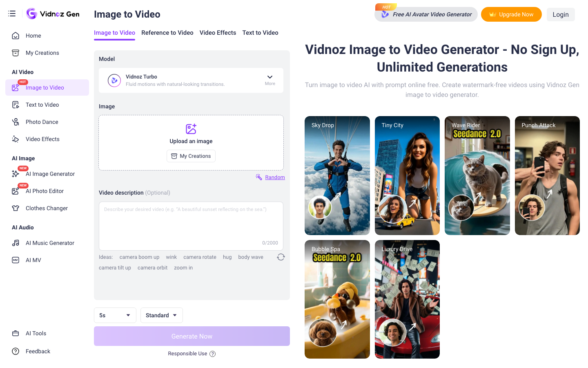Insert the 'hug' idea tag
Image resolution: width=588 pixels, height=368 pixels.
point(227,257)
